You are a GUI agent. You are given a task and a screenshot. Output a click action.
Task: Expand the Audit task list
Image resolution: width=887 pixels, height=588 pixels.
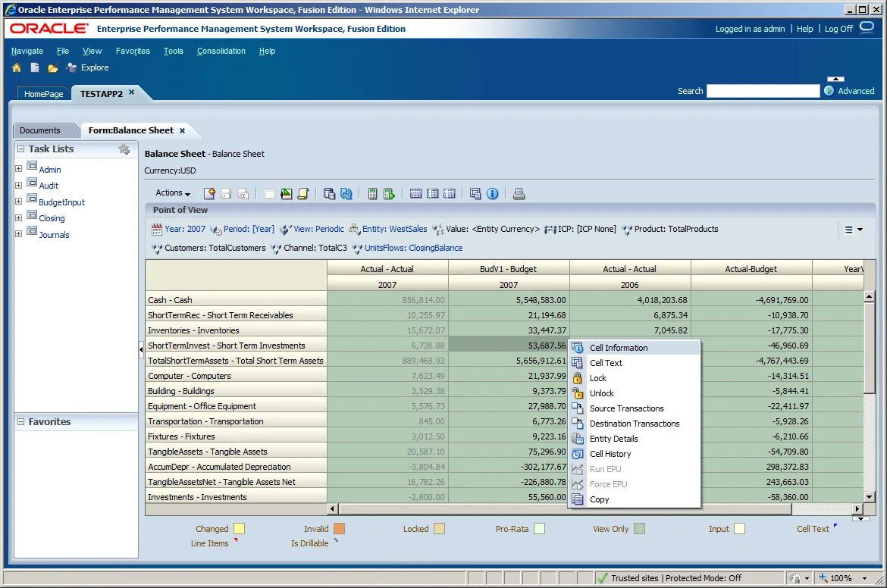click(18, 185)
